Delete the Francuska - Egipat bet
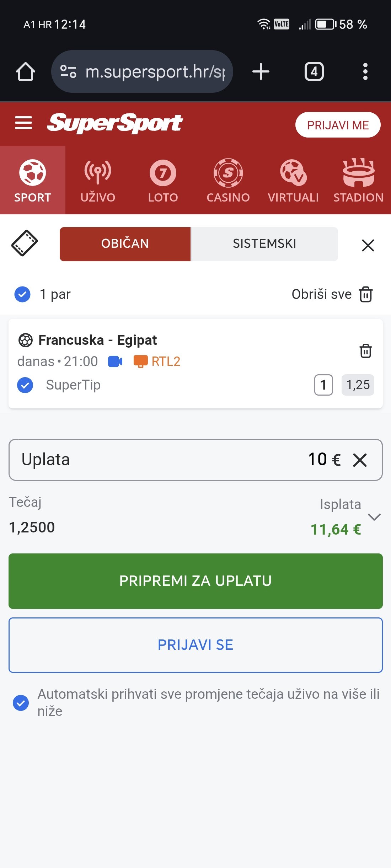391x868 pixels. [x=365, y=351]
